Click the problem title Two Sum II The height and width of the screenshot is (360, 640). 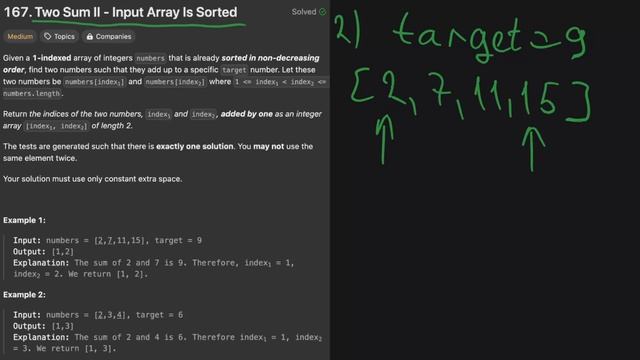pos(120,12)
